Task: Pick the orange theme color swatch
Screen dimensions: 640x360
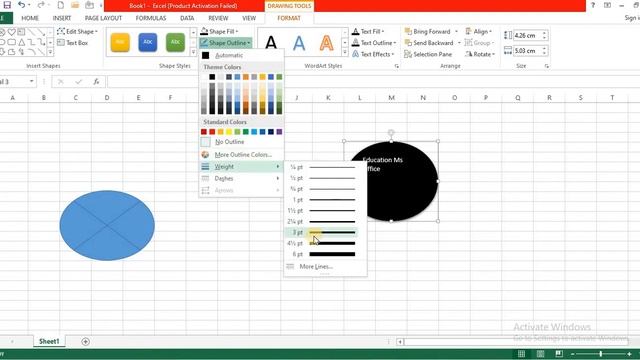Action: (246, 77)
